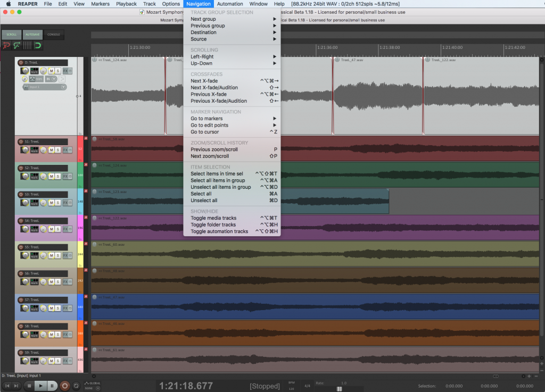This screenshot has width=545, height=392.
Task: Open the GLOBAL automation override button
Action: (x=93, y=383)
